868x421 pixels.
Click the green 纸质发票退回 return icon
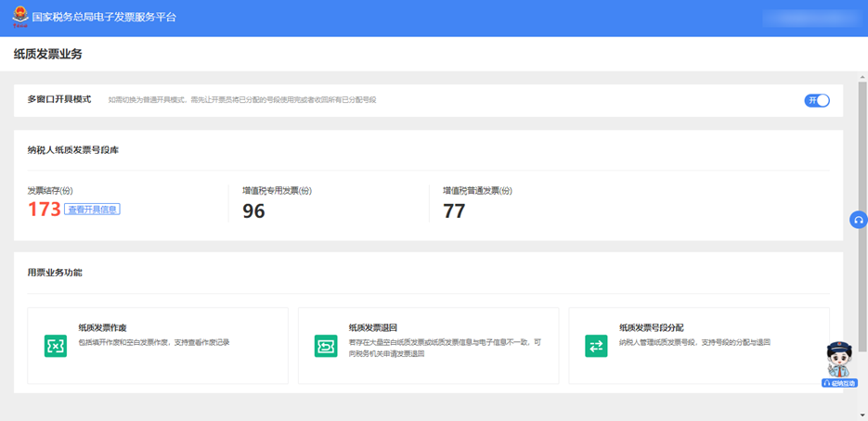(x=326, y=346)
